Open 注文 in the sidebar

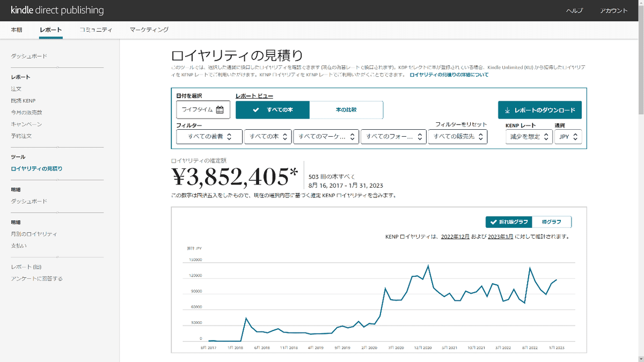16,89
